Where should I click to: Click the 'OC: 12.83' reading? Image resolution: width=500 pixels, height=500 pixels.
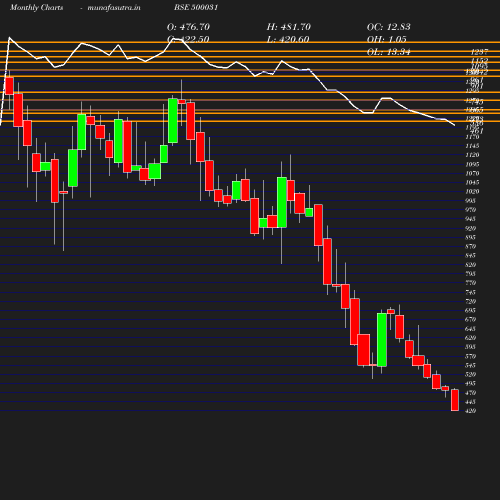(x=389, y=27)
